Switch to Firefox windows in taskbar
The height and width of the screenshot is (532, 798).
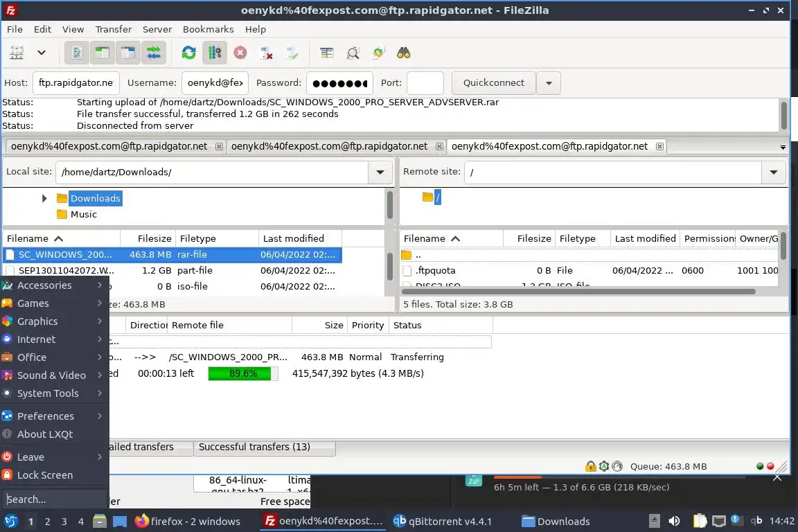188,522
